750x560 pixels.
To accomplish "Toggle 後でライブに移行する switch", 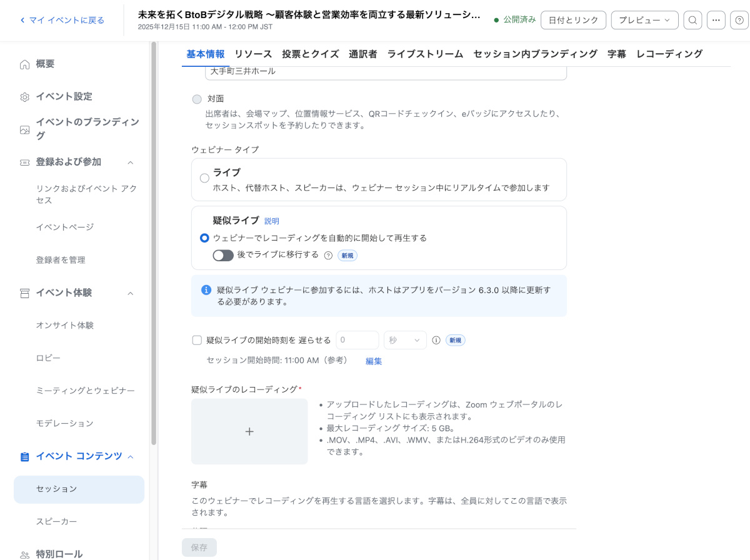I will click(223, 256).
